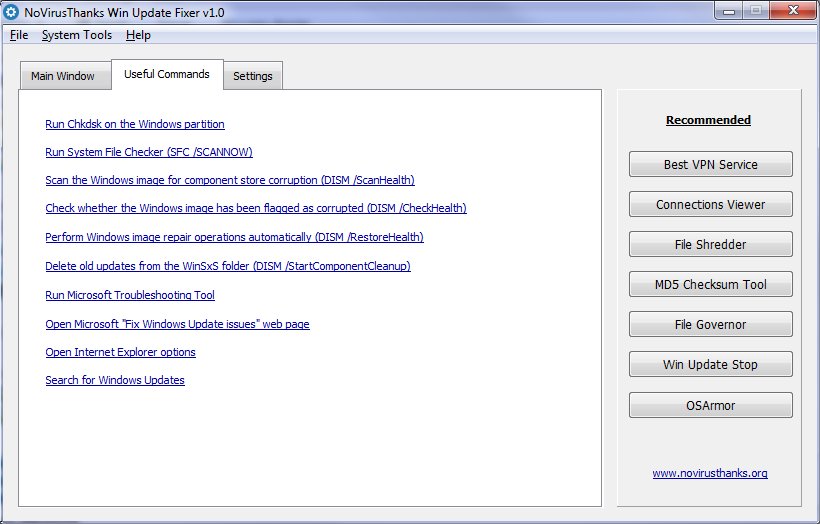Open the File menu

pyautogui.click(x=19, y=35)
